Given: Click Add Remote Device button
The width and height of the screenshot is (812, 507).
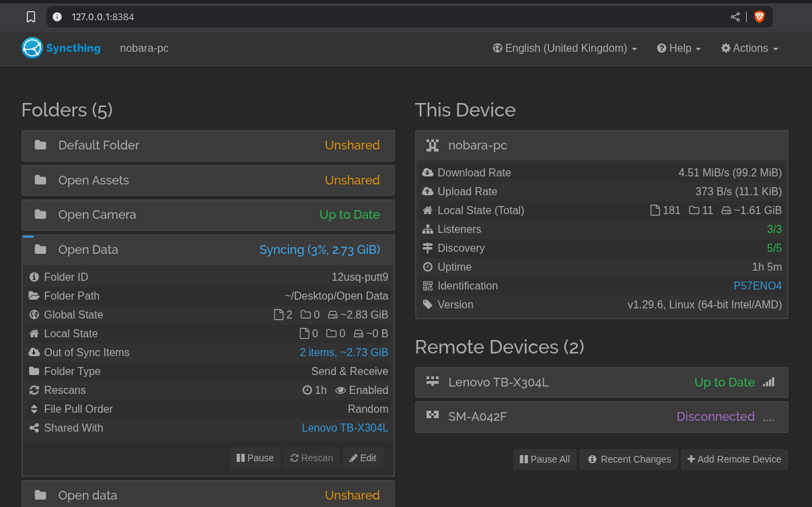Looking at the screenshot, I should pos(734,459).
